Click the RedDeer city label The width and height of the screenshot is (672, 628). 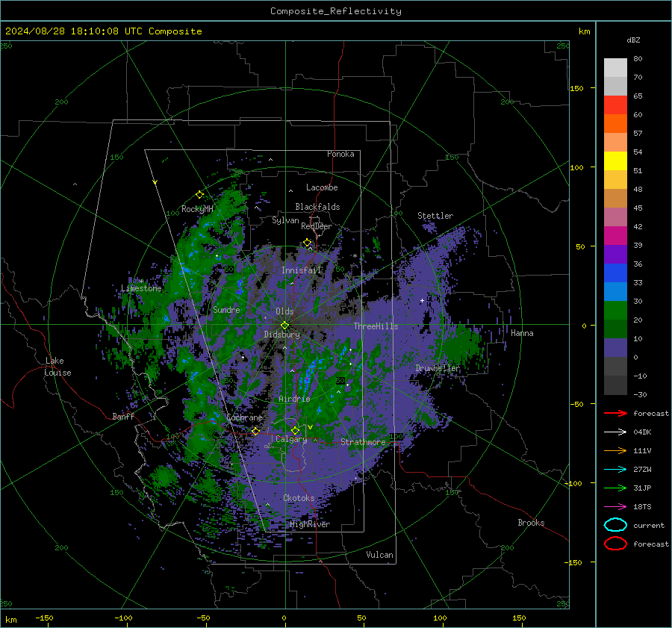click(317, 226)
